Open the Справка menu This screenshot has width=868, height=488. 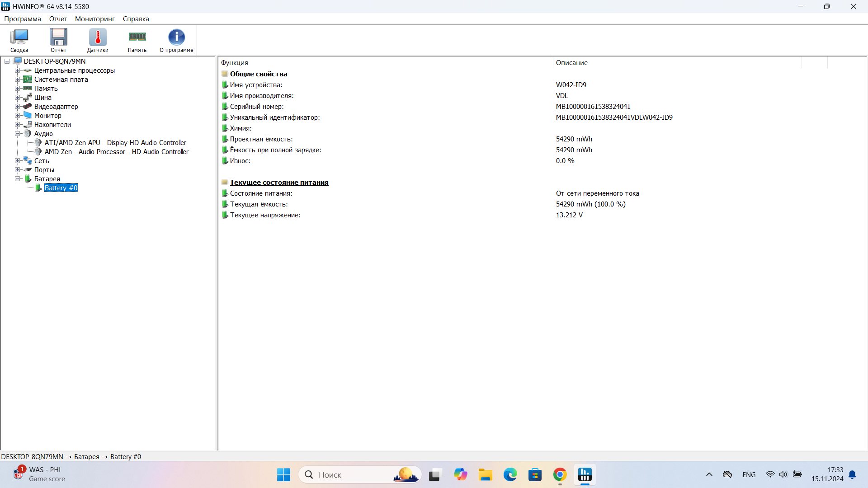click(x=136, y=19)
